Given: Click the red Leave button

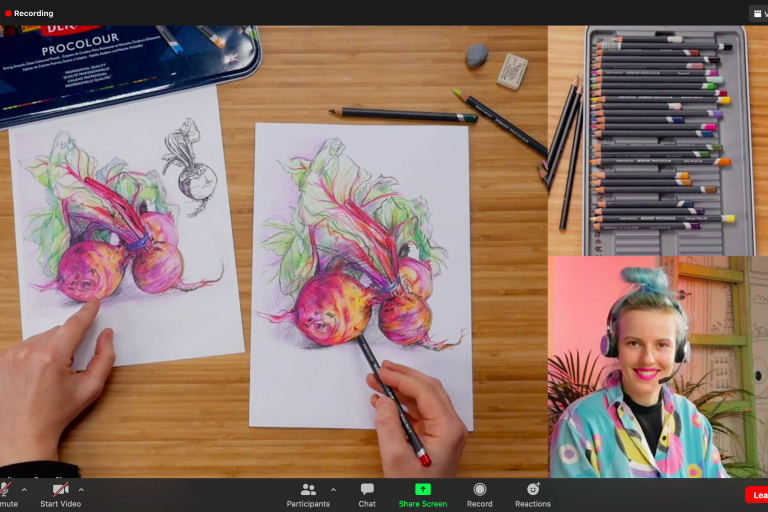Looking at the screenshot, I should [757, 495].
